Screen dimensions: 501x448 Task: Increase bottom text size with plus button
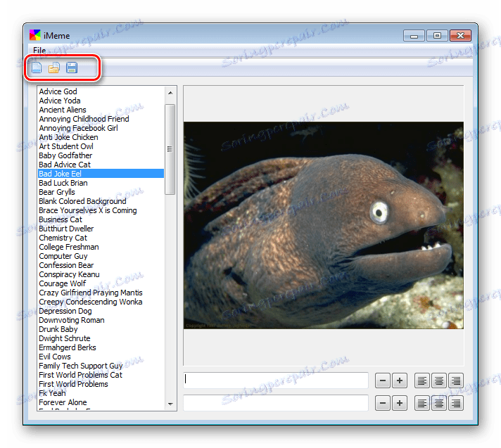(400, 403)
